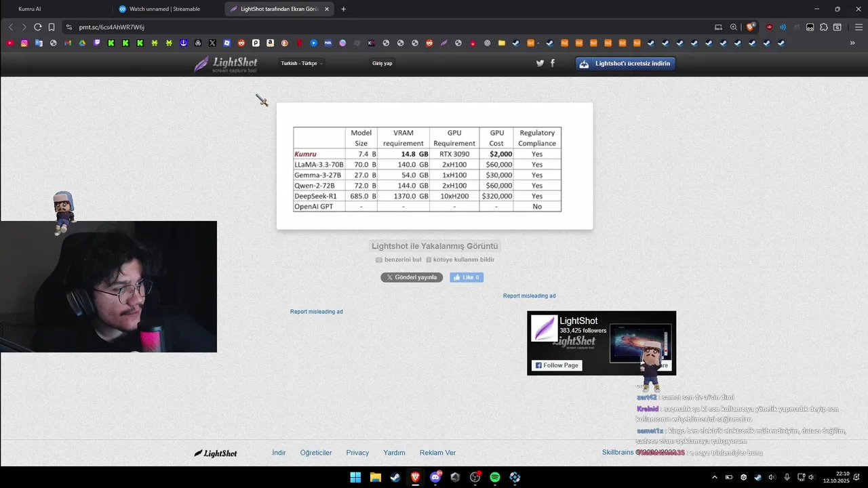
Task: Open a new browser tab
Action: click(x=343, y=9)
